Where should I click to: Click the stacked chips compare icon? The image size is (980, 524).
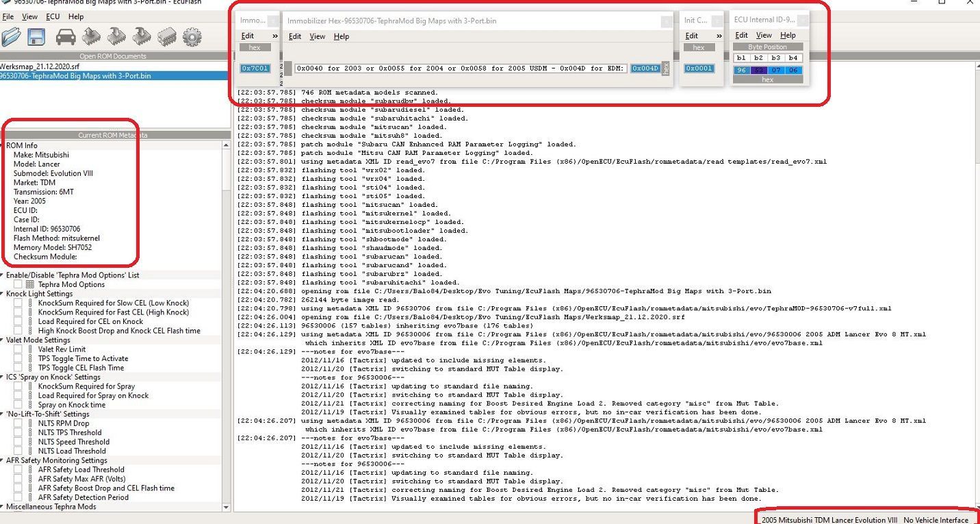[166, 37]
